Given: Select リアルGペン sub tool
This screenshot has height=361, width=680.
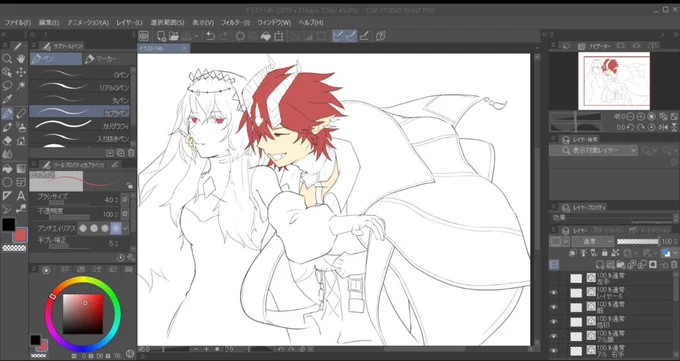Looking at the screenshot, I should 80,87.
